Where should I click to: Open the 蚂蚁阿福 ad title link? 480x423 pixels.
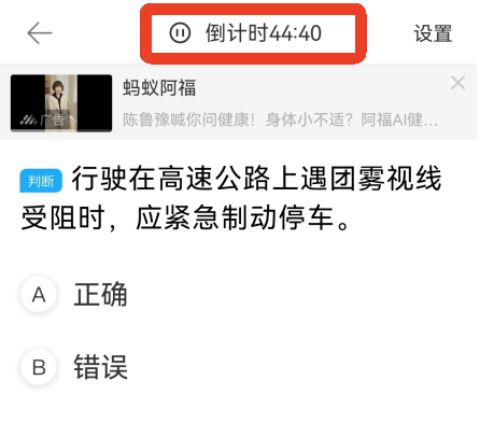pos(159,88)
